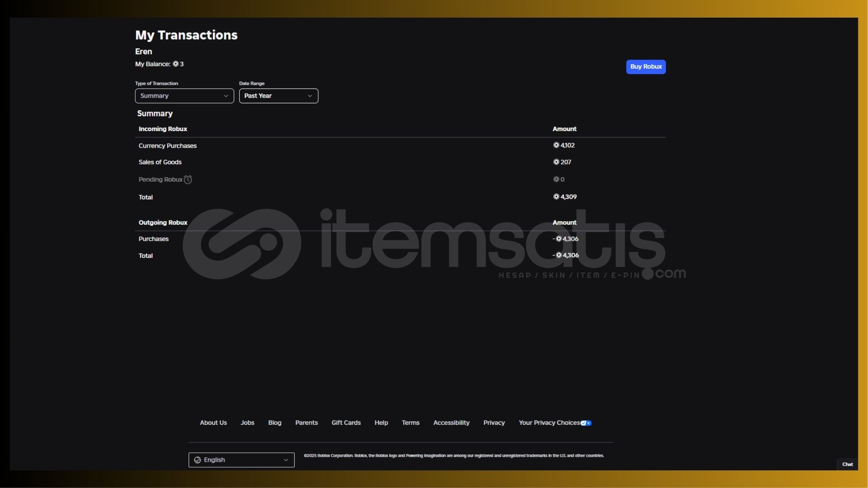
Task: Click the Pending Robux amount 0
Action: tap(559, 179)
